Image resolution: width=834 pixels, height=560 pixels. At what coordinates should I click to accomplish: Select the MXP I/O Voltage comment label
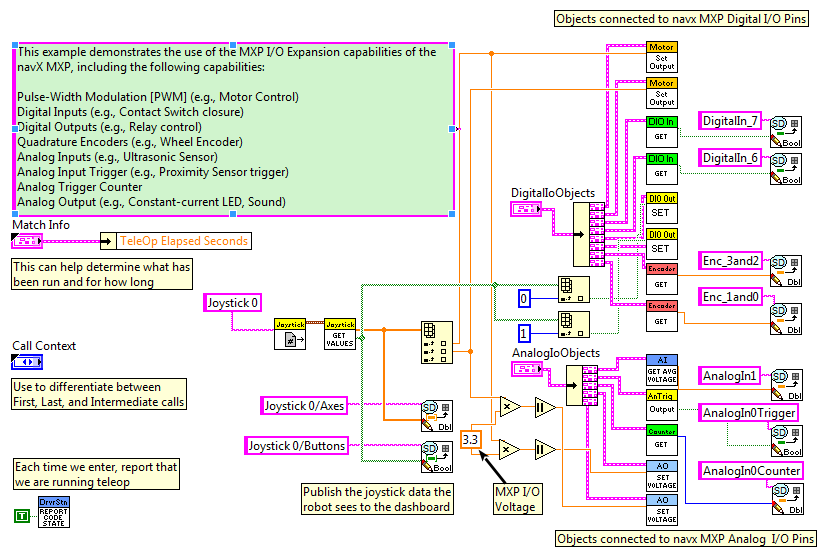[518, 499]
